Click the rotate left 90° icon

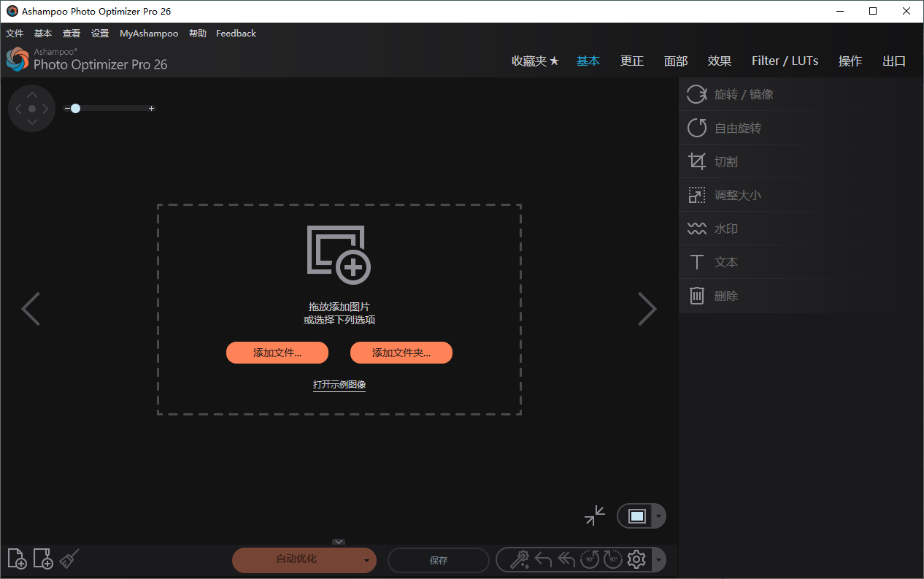tap(590, 559)
